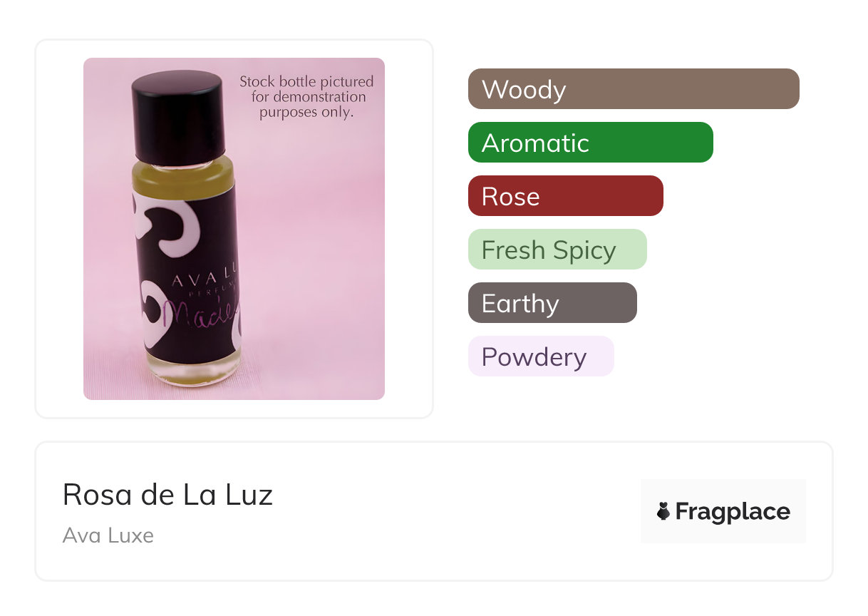Click the stock bottle disclaimer text
Screen dimensions: 868x616
click(306, 97)
